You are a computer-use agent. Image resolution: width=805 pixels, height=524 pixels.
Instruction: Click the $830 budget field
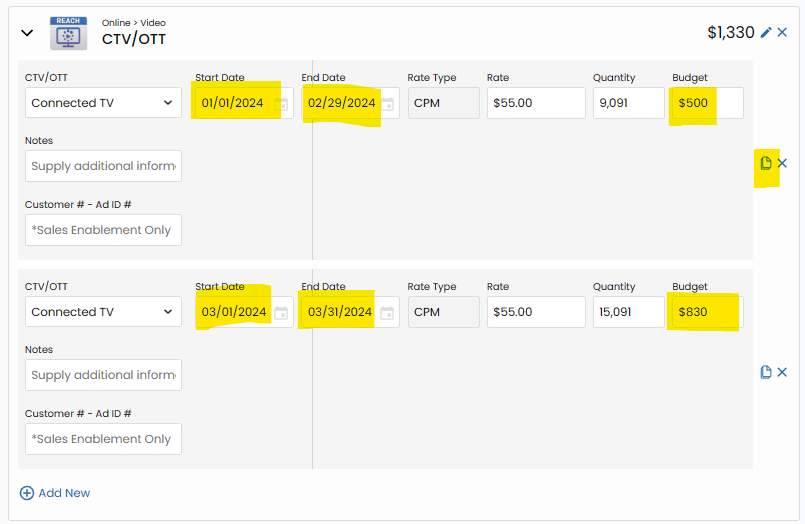pos(707,312)
